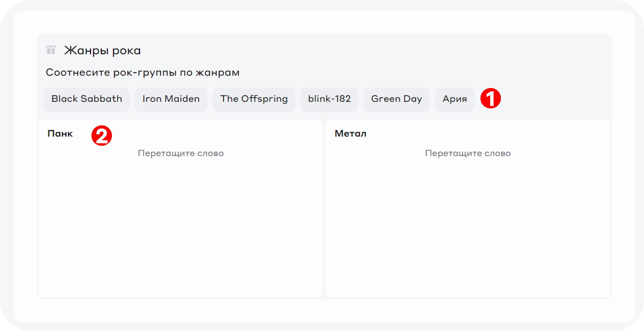This screenshot has width=644, height=331.
Task: Click the Метал column's Перетащите слово placeholder
Action: coord(468,153)
